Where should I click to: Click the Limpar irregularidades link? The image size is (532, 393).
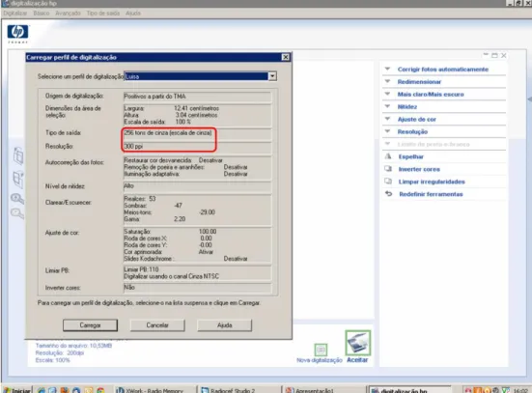coord(432,182)
